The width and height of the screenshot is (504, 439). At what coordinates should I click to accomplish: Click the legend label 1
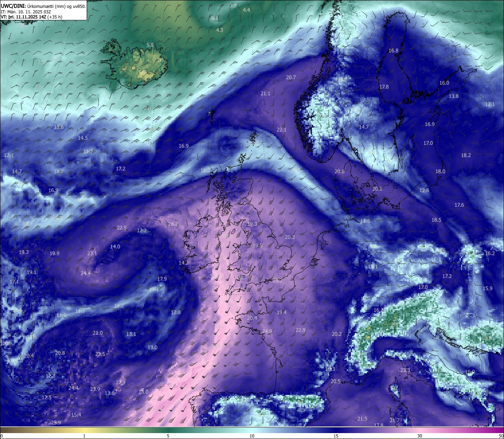(84, 436)
